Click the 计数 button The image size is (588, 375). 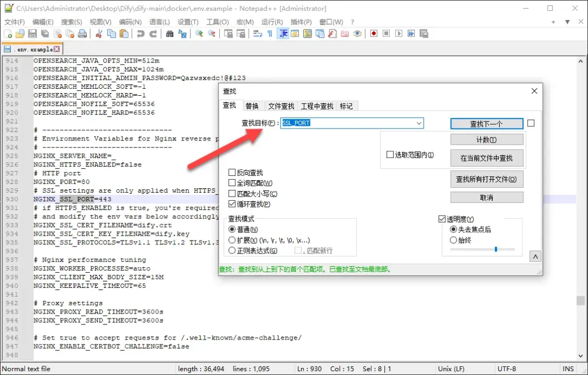487,140
